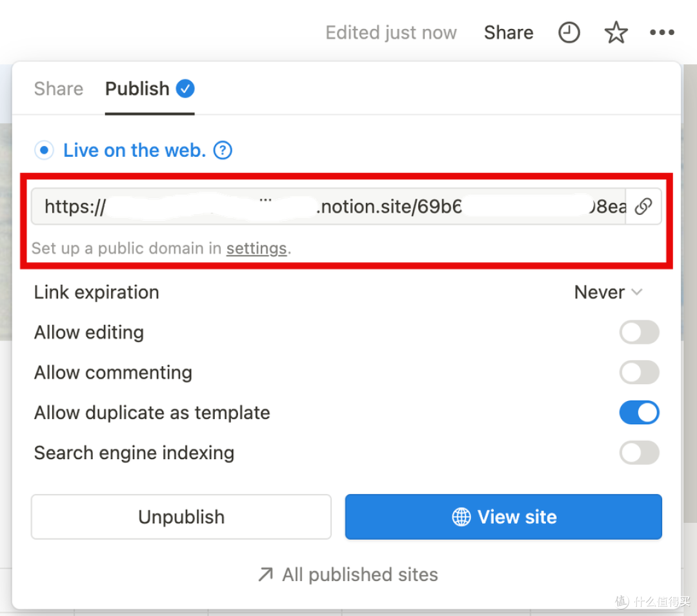This screenshot has height=616, width=697.
Task: Disable Allow duplicate as template toggle
Action: tap(639, 413)
